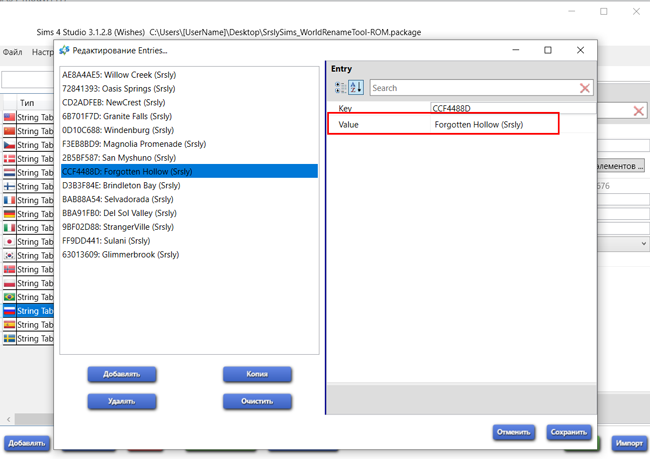Select the French flag String Table row
This screenshot has width=650, height=459.
click(28, 200)
